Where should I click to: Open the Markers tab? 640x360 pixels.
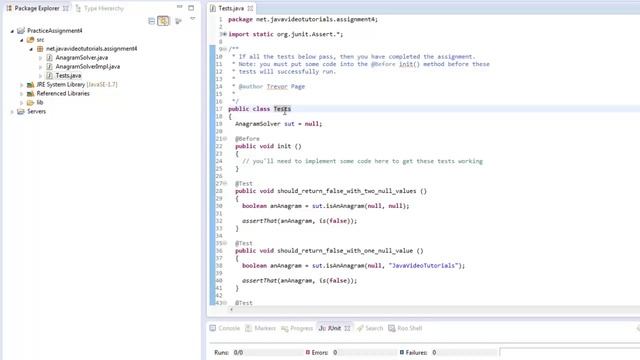click(260, 328)
